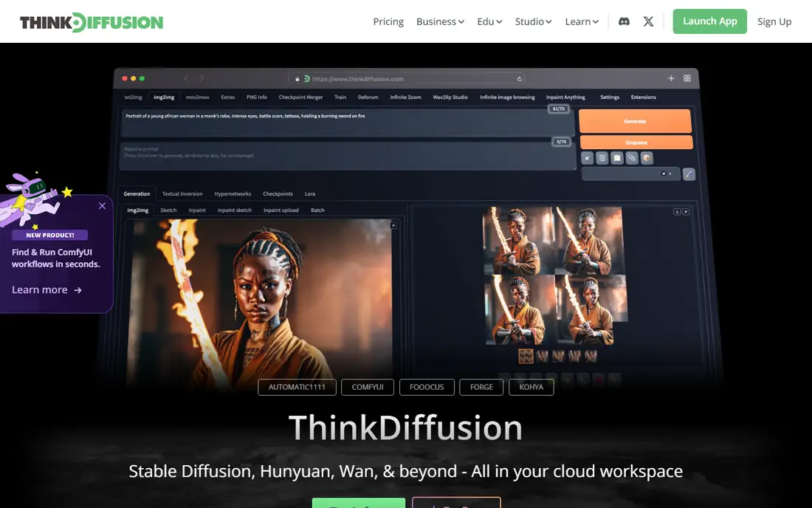Open the Settings tab in demo app
The width and height of the screenshot is (812, 508).
click(x=610, y=97)
